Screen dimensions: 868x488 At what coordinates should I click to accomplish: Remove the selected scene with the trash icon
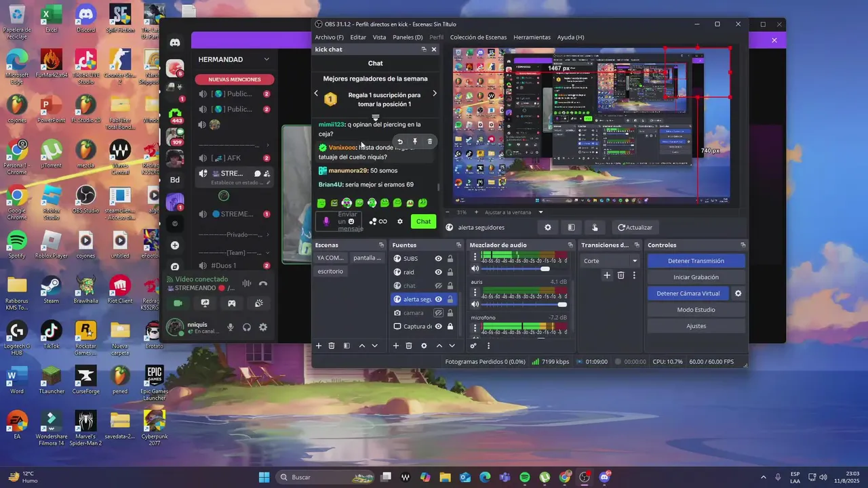[332, 346]
